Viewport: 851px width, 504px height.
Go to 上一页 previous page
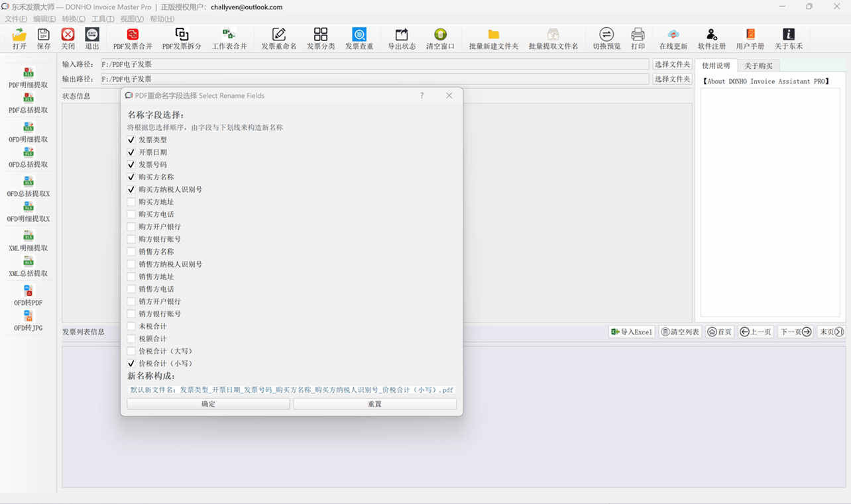(756, 332)
